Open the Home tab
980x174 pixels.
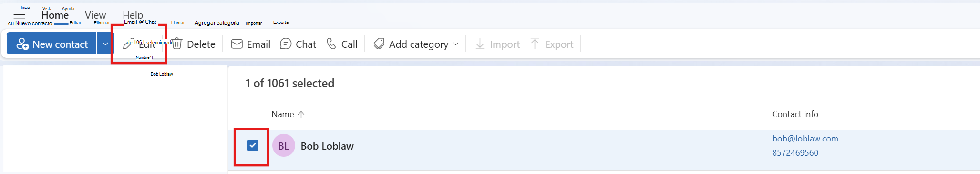pos(55,15)
